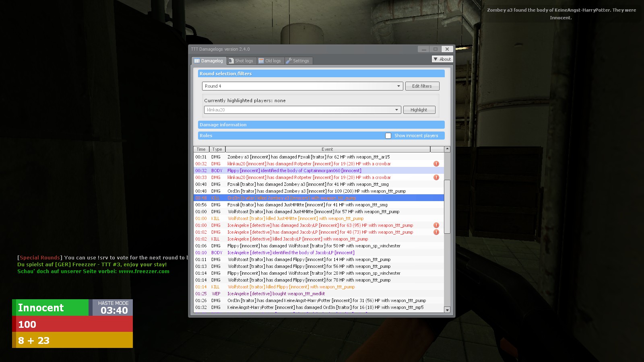Expand the About menu
The image size is (644, 362).
[x=442, y=59]
